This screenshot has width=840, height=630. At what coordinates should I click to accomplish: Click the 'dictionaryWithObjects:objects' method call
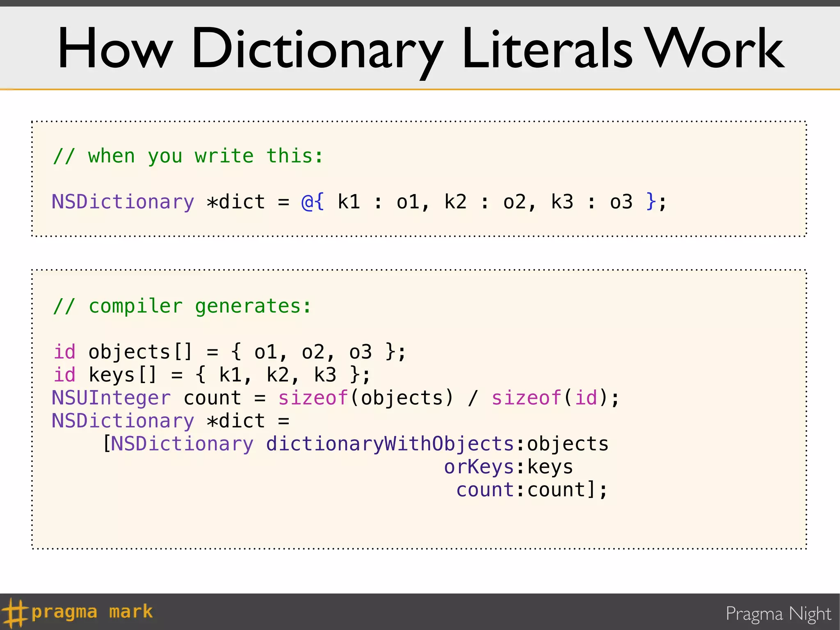(x=437, y=444)
